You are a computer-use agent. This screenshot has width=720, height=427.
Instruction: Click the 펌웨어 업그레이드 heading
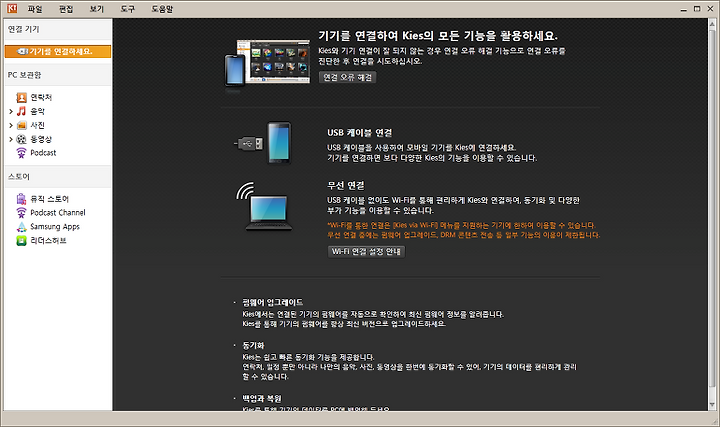[x=273, y=302]
